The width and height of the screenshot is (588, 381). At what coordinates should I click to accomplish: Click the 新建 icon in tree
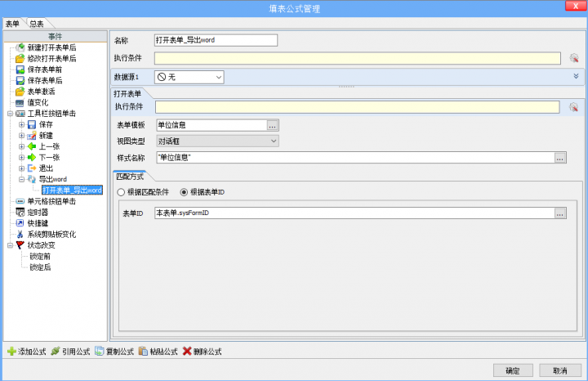[32, 136]
